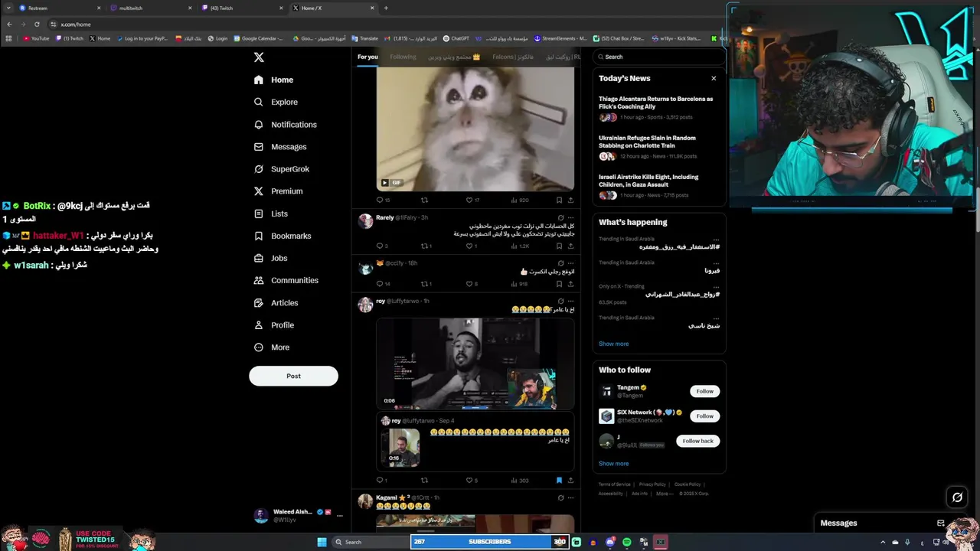
Task: Bookmark the monkey GIF post
Action: coord(559,200)
